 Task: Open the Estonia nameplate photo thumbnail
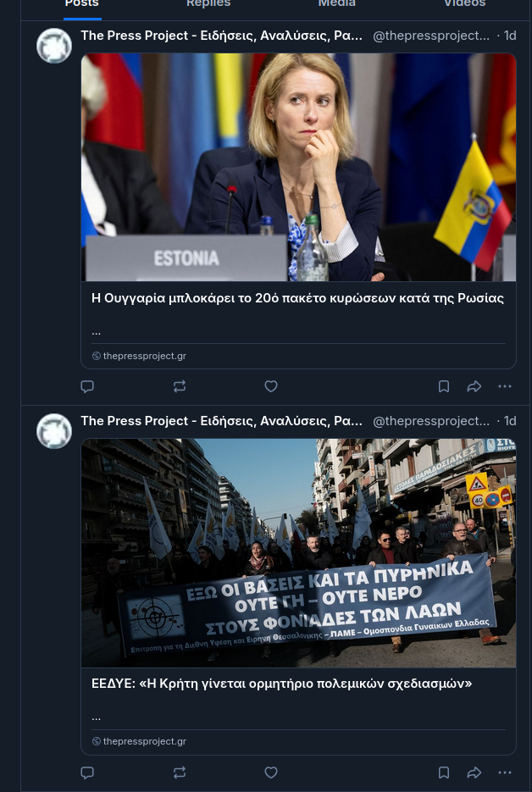coord(298,168)
